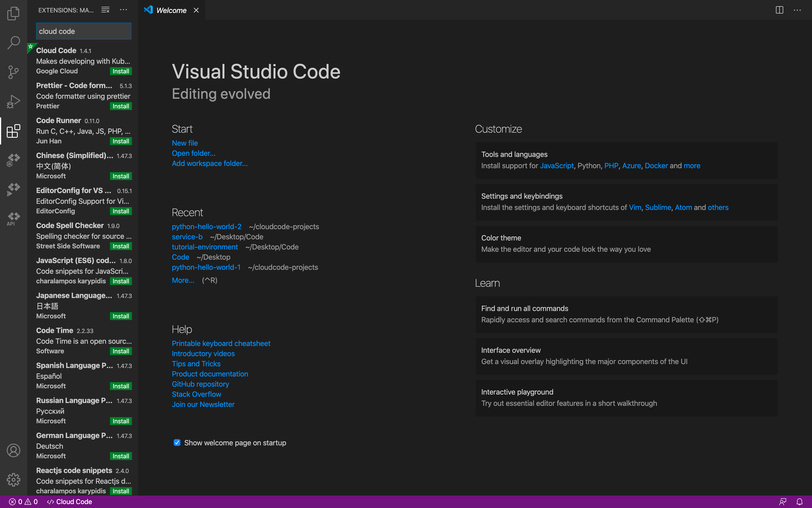Open Stack Overflow help link
The height and width of the screenshot is (508, 812).
tap(196, 394)
